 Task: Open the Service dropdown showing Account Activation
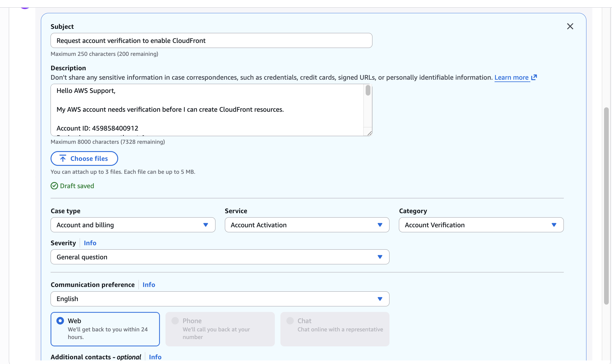307,225
